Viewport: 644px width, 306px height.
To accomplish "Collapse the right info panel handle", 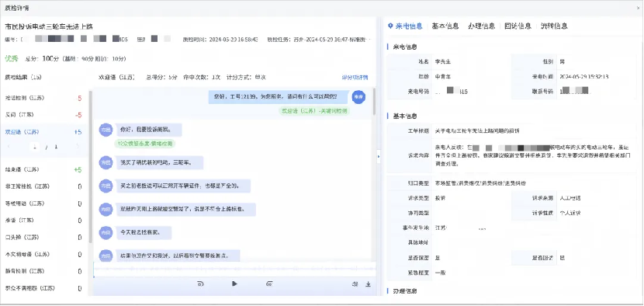I will (x=379, y=156).
